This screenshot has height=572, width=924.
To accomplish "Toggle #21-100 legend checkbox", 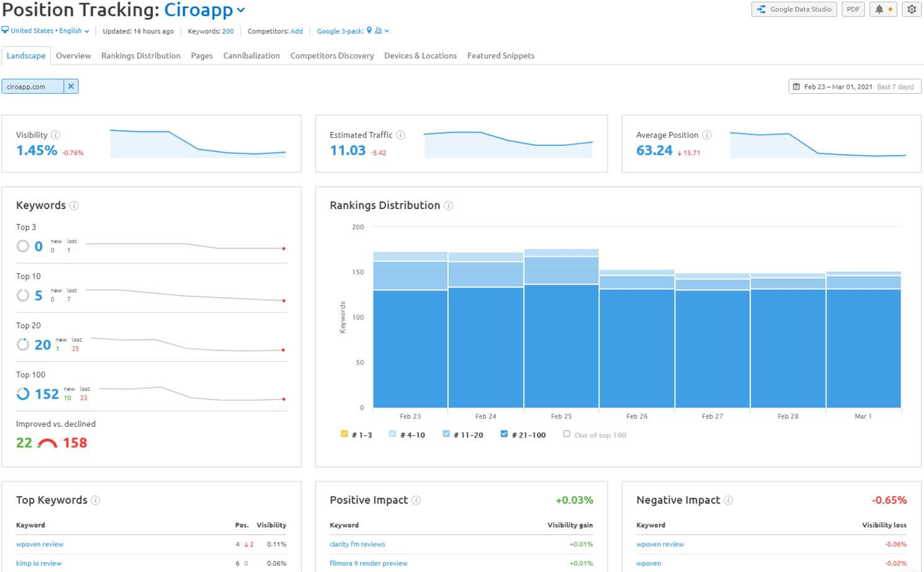I will 504,434.
